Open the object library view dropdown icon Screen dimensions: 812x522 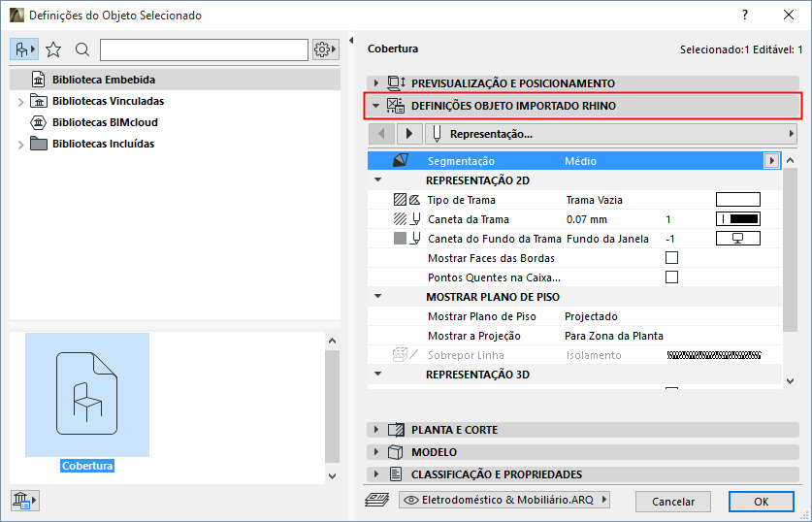tap(24, 49)
